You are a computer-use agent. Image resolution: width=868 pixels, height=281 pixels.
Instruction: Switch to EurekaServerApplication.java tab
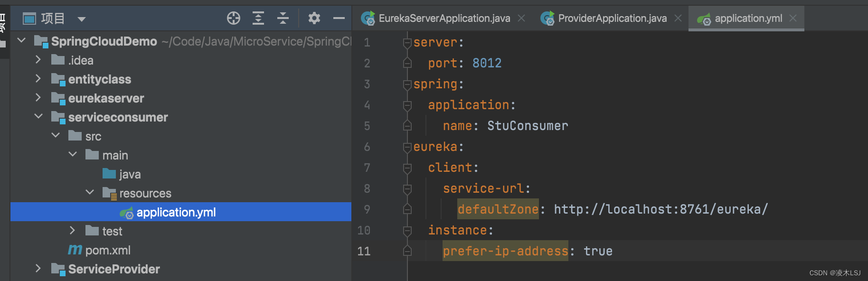[x=444, y=19]
